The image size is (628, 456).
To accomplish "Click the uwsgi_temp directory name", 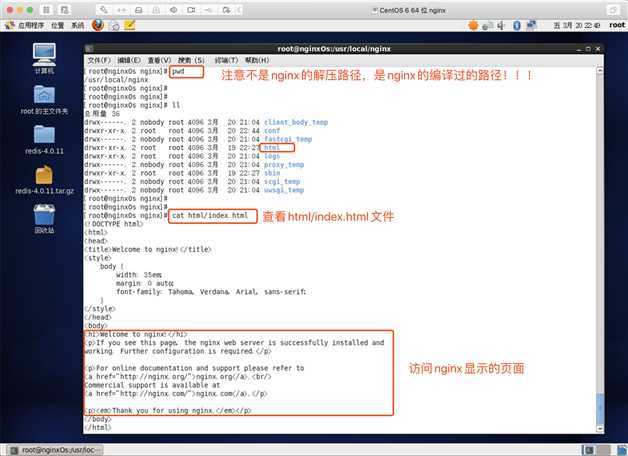I will (x=284, y=190).
